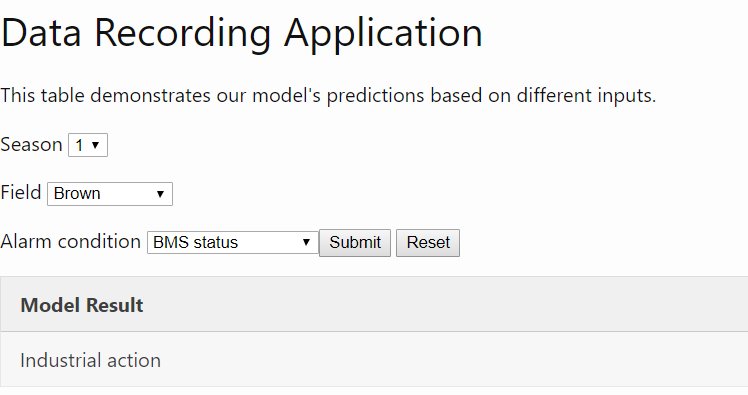Image resolution: width=748 pixels, height=395 pixels.
Task: Click the arrow on the Field selector
Action: click(160, 194)
